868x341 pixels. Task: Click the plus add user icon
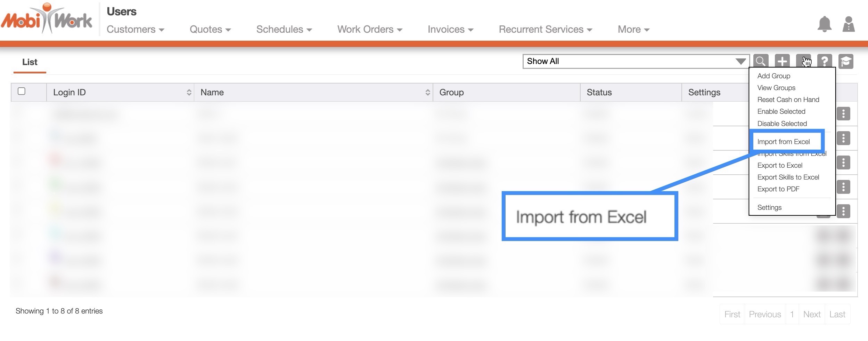tap(782, 62)
